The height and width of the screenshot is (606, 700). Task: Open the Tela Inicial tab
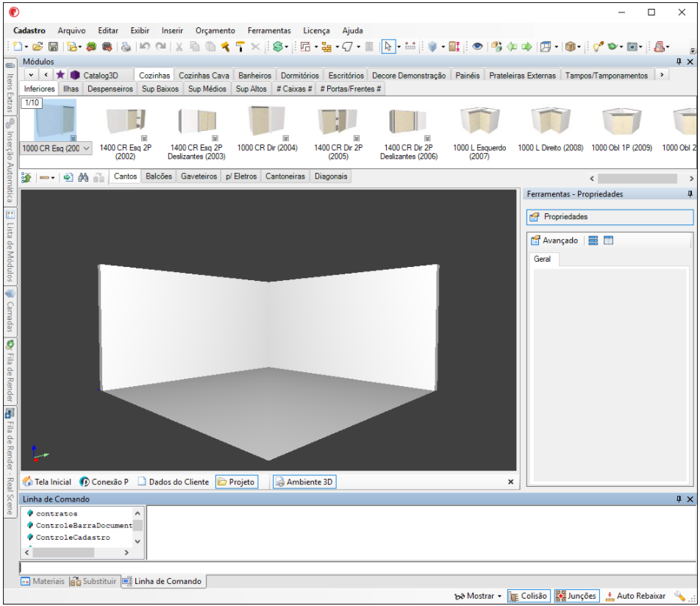coord(47,482)
